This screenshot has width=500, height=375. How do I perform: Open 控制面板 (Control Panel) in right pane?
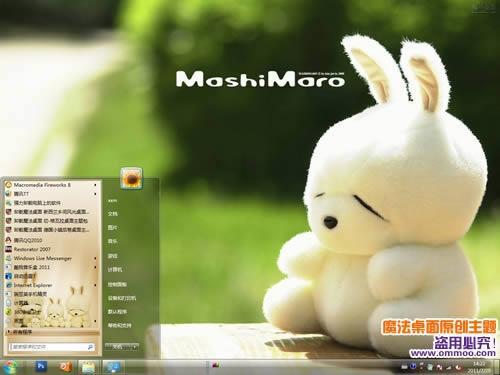[x=117, y=284]
